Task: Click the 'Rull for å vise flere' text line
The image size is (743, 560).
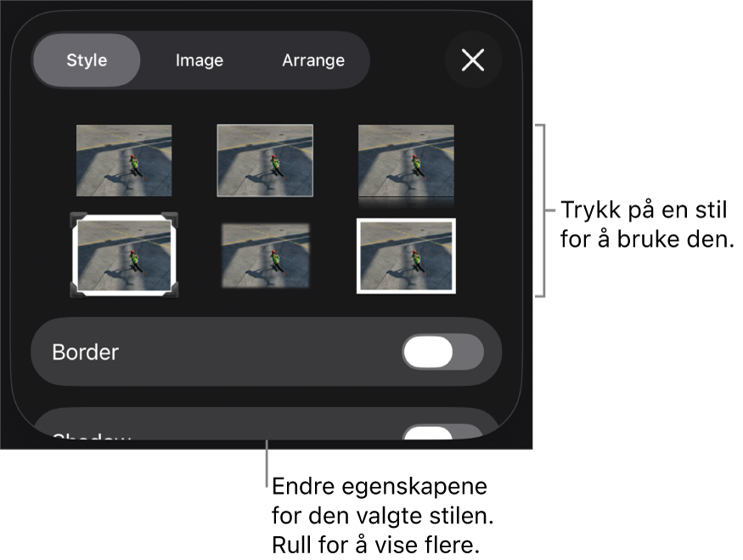Action: (x=376, y=545)
